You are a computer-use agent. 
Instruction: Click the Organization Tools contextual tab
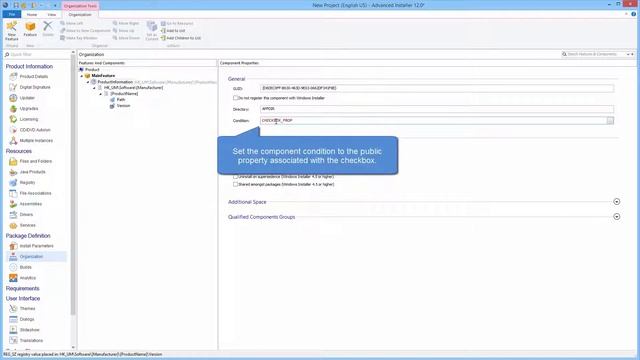pos(80,6)
